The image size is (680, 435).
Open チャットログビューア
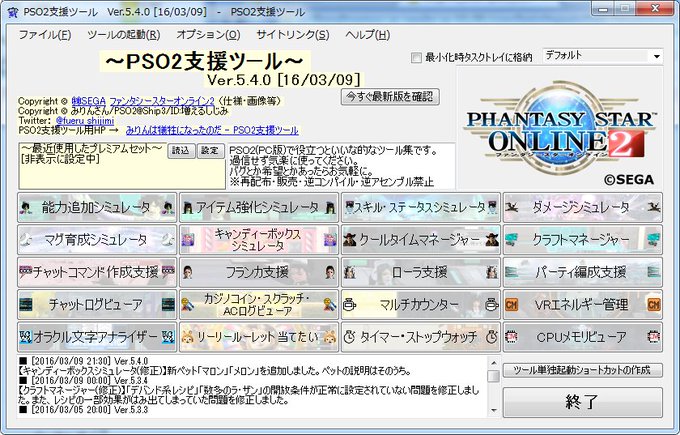(x=97, y=305)
